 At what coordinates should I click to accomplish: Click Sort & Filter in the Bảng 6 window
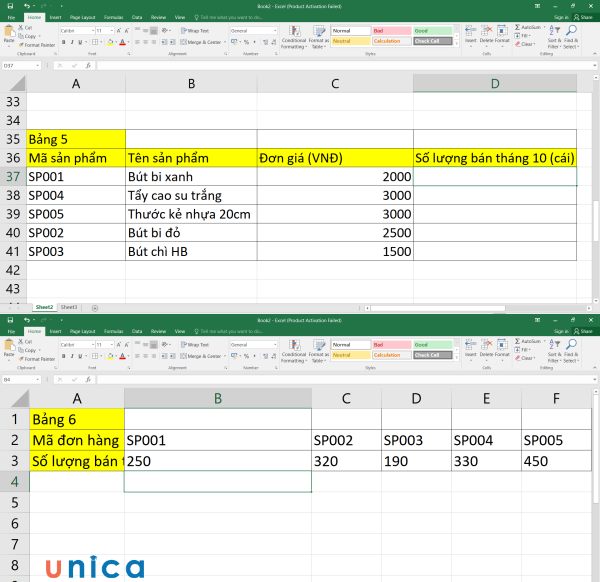click(x=554, y=351)
